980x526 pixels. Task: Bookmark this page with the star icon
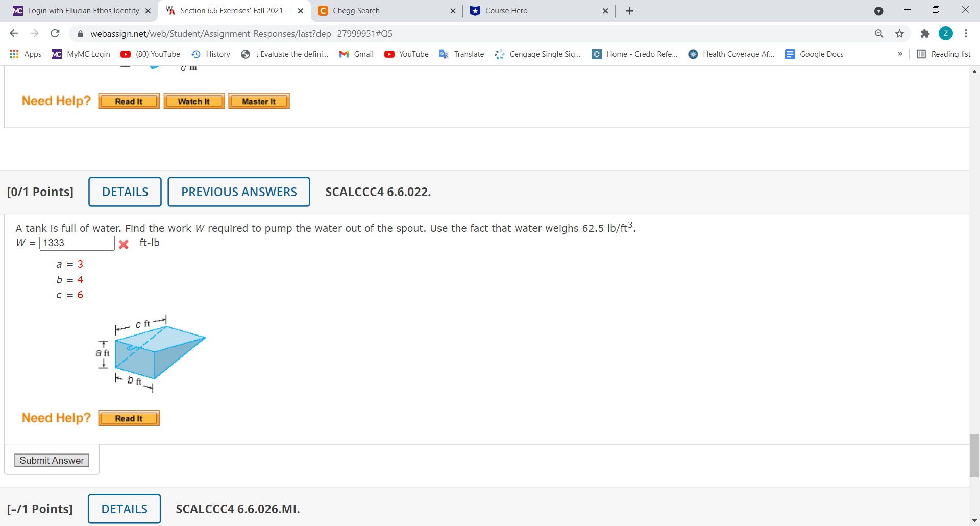[899, 33]
